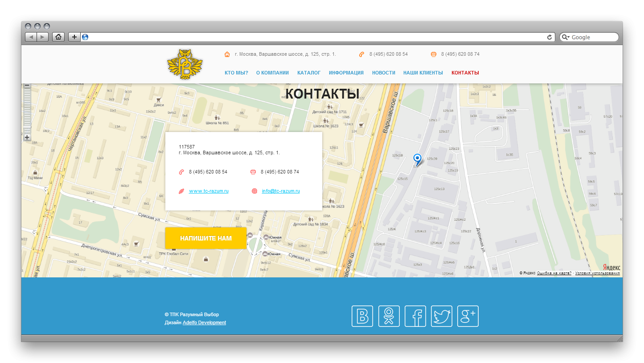The image size is (644, 363).
Task: Open the Условия использования link
Action: (x=597, y=273)
